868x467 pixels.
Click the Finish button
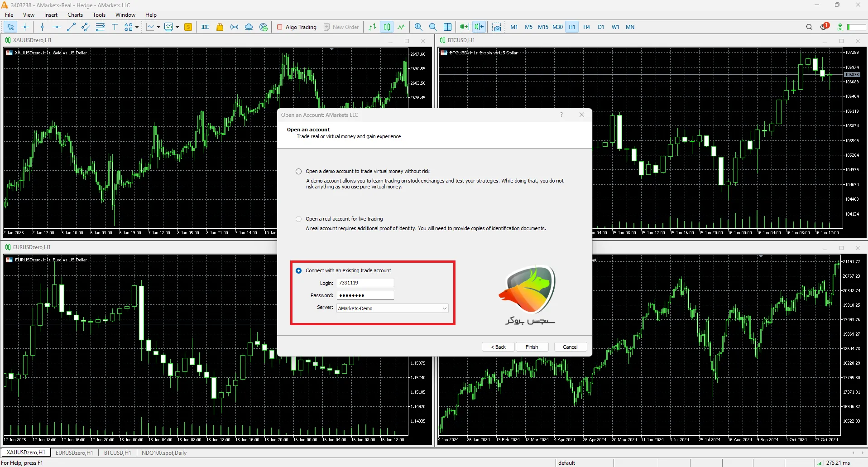coord(532,347)
